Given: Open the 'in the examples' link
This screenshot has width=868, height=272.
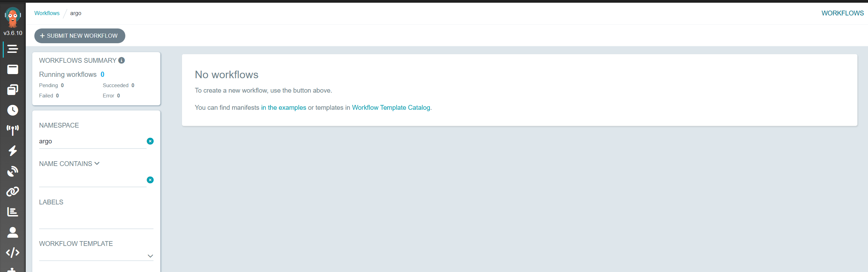Looking at the screenshot, I should click(x=283, y=108).
